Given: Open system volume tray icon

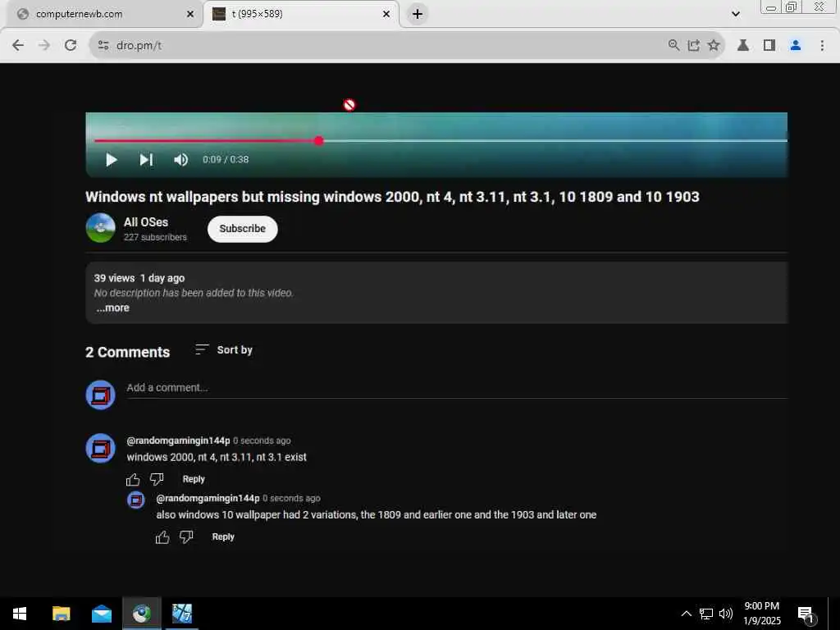Looking at the screenshot, I should 726,614.
